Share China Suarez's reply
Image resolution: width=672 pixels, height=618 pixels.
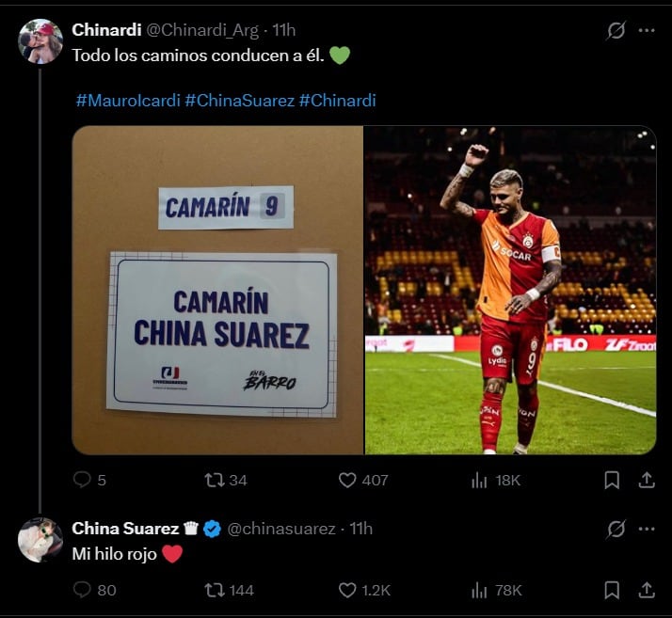click(647, 590)
